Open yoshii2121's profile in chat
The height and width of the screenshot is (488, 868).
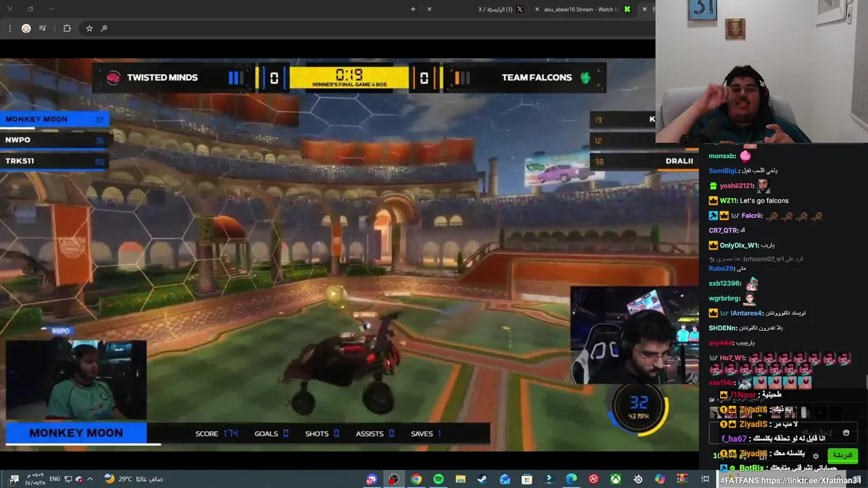(x=736, y=186)
